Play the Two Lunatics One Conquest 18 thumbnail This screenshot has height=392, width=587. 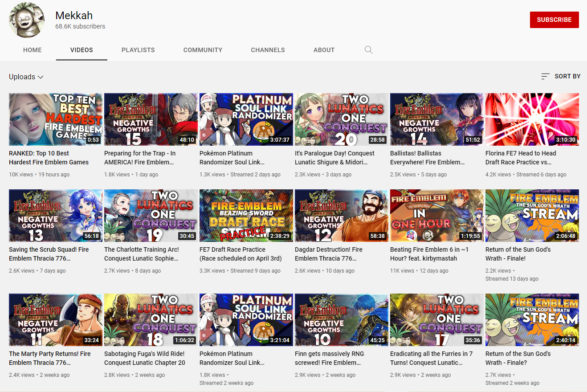[151, 320]
